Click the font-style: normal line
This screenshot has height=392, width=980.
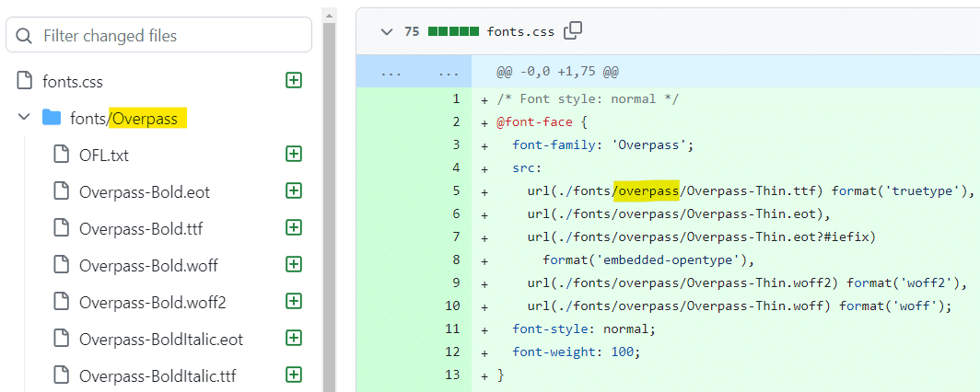(584, 329)
